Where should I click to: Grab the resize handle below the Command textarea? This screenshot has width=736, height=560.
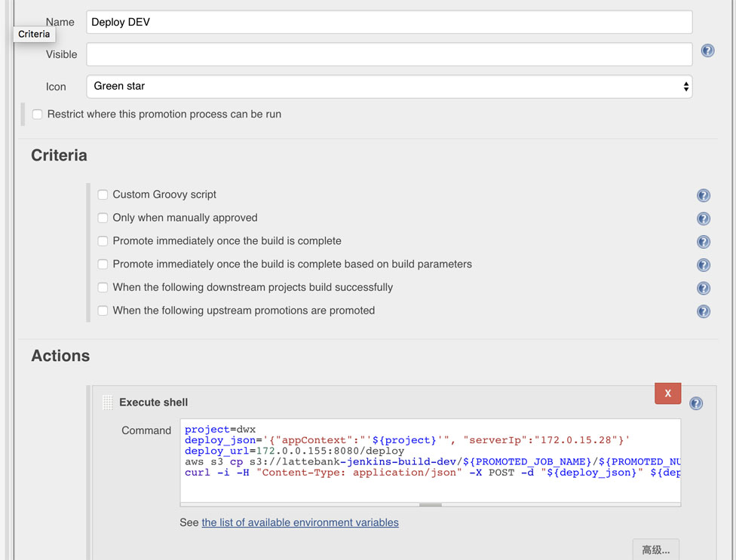[x=431, y=504]
